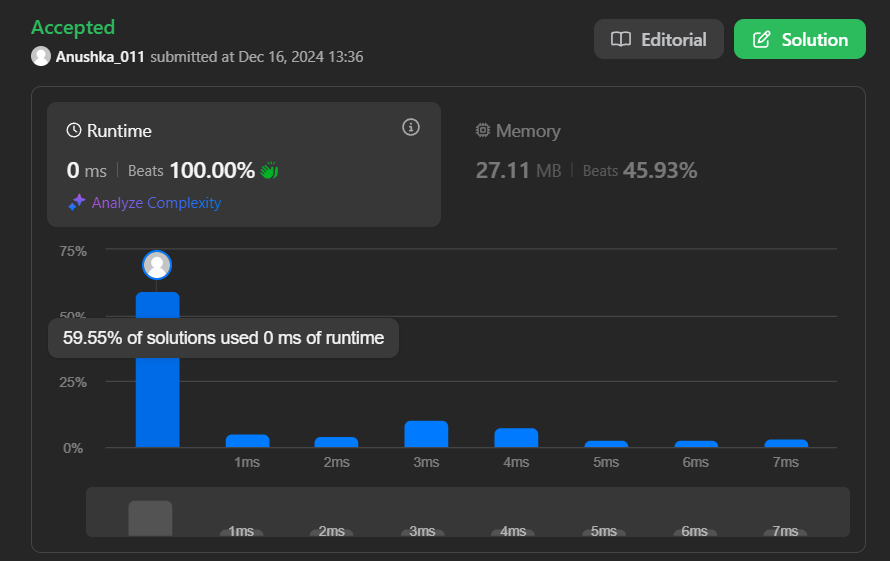
Task: Click the 5ms label in bottom overview strip
Action: coord(604,531)
